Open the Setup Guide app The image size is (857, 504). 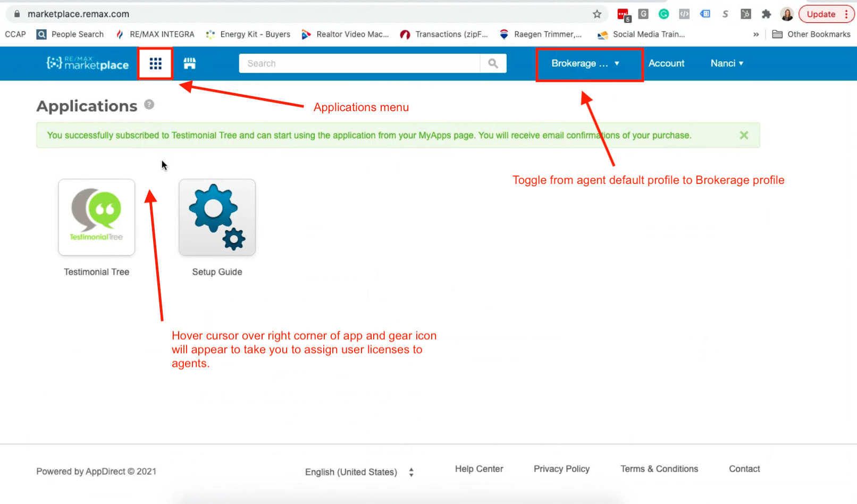pos(217,217)
